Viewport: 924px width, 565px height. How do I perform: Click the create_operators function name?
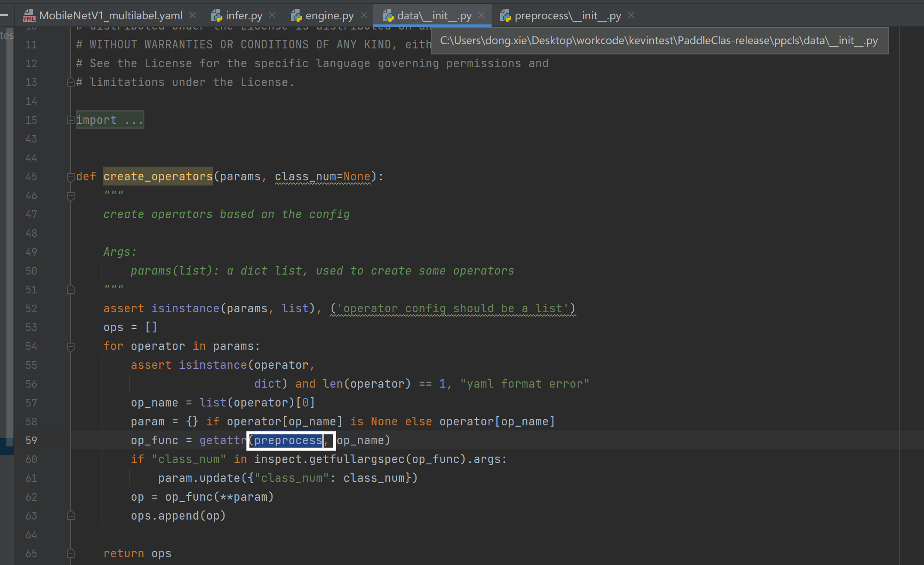[x=158, y=176]
